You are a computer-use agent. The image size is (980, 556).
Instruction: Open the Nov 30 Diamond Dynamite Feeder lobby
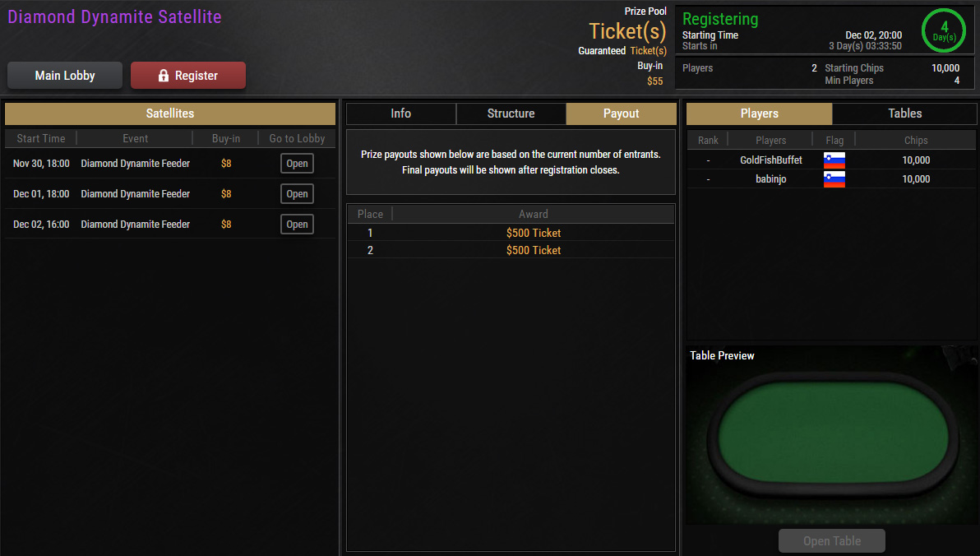[297, 164]
